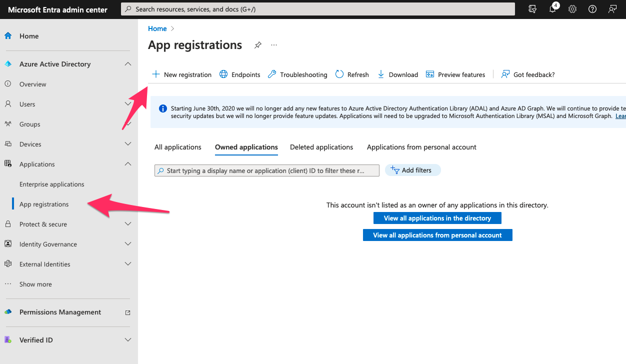
Task: Open Endpoints from the toolbar
Action: [240, 74]
